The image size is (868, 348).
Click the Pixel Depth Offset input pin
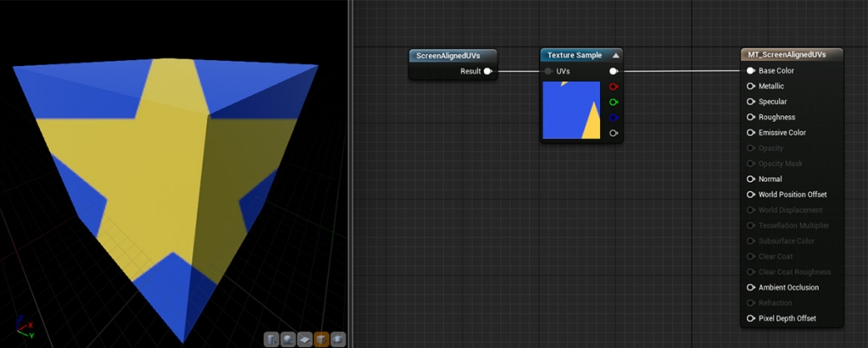pyautogui.click(x=751, y=318)
